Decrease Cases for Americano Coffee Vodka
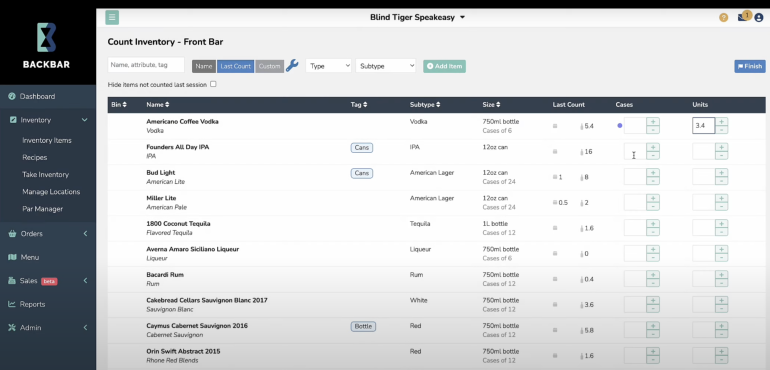Viewport: 770px width, 370px height. [653, 130]
